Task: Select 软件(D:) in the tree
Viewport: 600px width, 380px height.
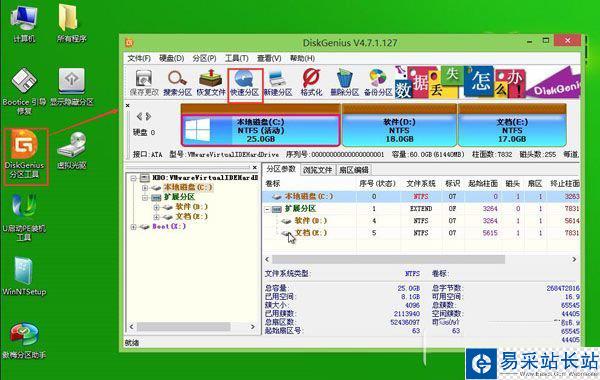Action: point(191,207)
